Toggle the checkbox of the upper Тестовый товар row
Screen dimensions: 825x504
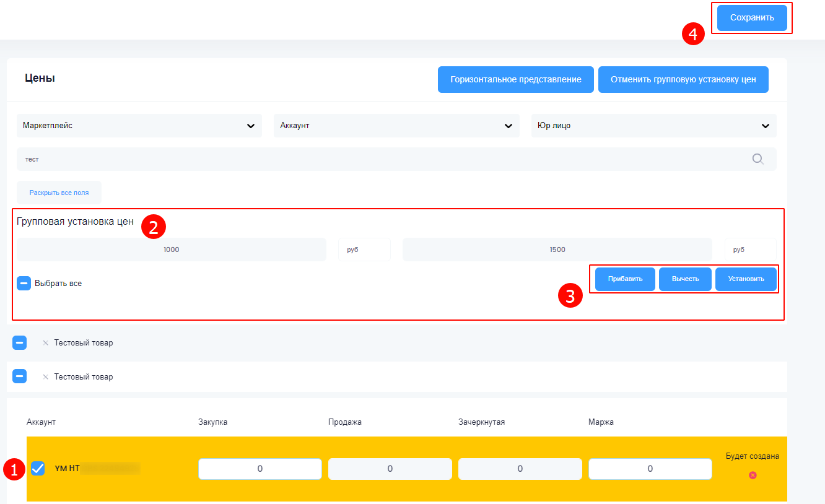click(x=20, y=342)
